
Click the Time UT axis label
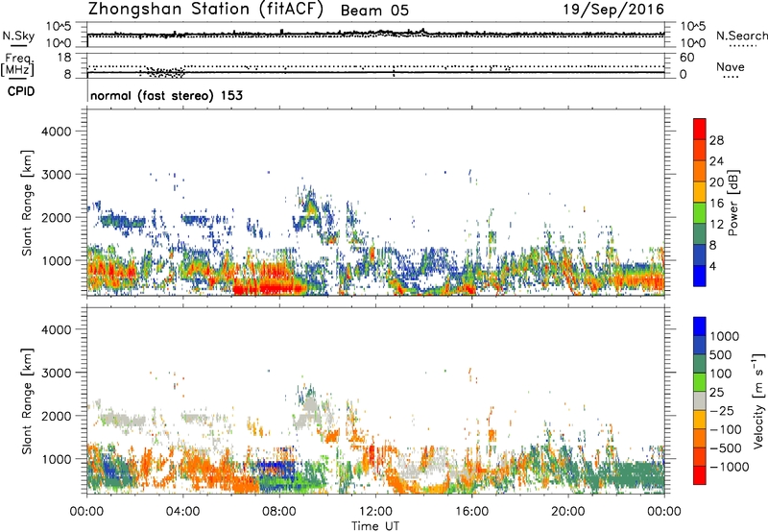click(375, 526)
